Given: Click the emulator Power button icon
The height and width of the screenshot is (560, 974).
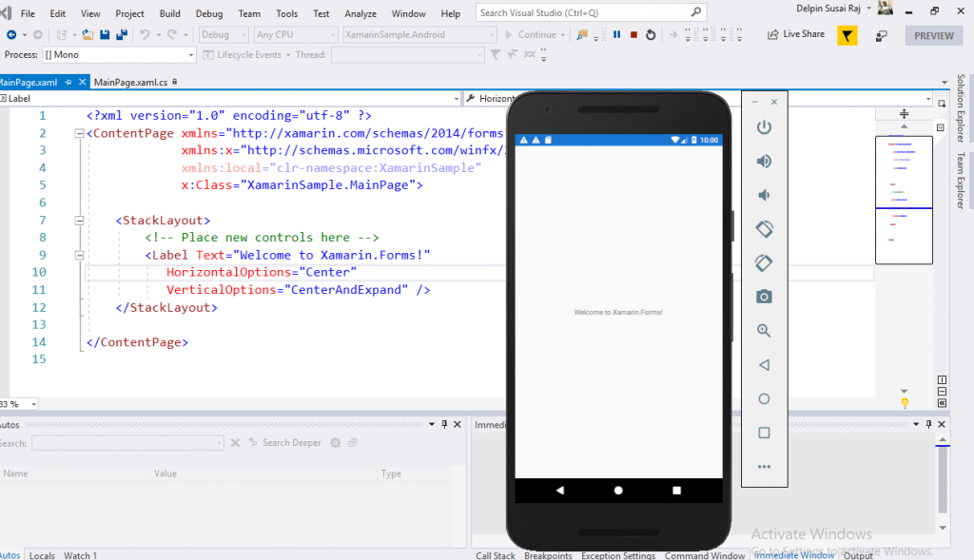Looking at the screenshot, I should tap(764, 126).
